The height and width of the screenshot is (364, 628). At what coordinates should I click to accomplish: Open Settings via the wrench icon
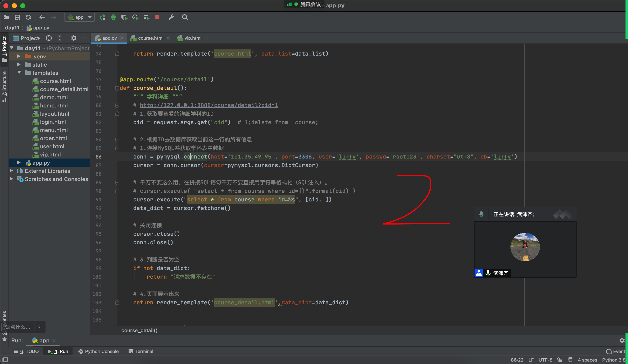pos(171,17)
